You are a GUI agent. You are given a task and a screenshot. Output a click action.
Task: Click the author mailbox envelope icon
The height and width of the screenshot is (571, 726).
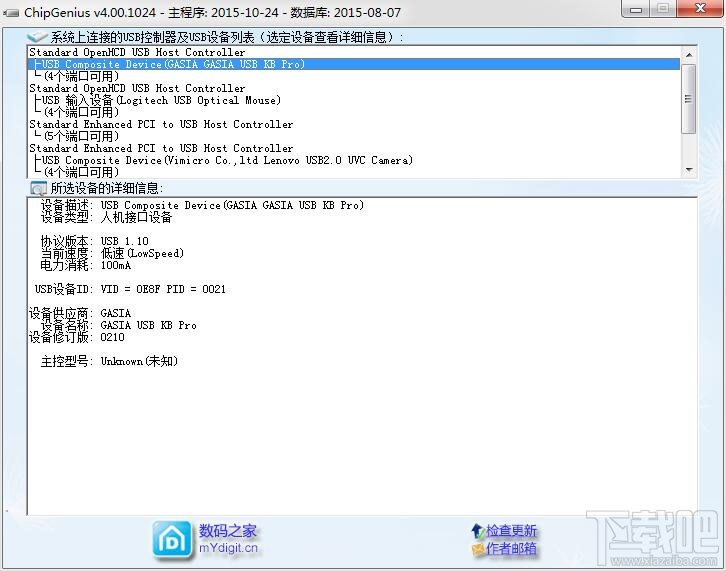click(477, 549)
